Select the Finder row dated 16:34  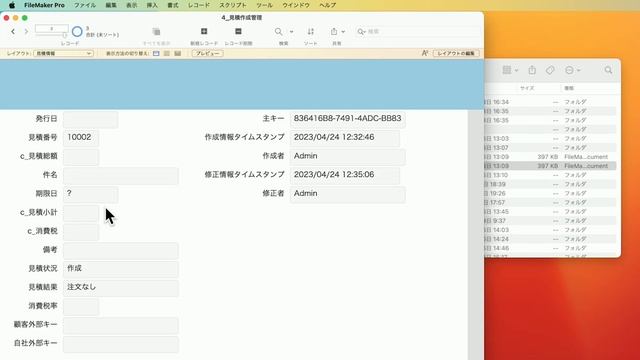tap(550, 102)
